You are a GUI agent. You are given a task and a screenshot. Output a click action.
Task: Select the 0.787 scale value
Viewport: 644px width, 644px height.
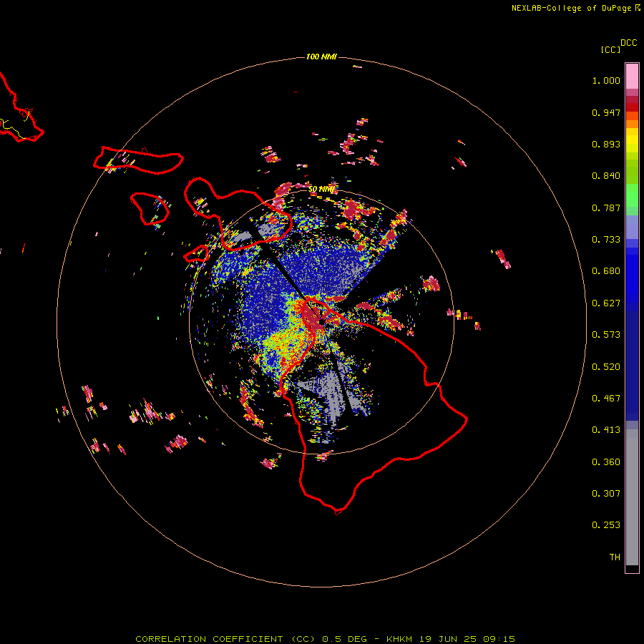(x=606, y=208)
